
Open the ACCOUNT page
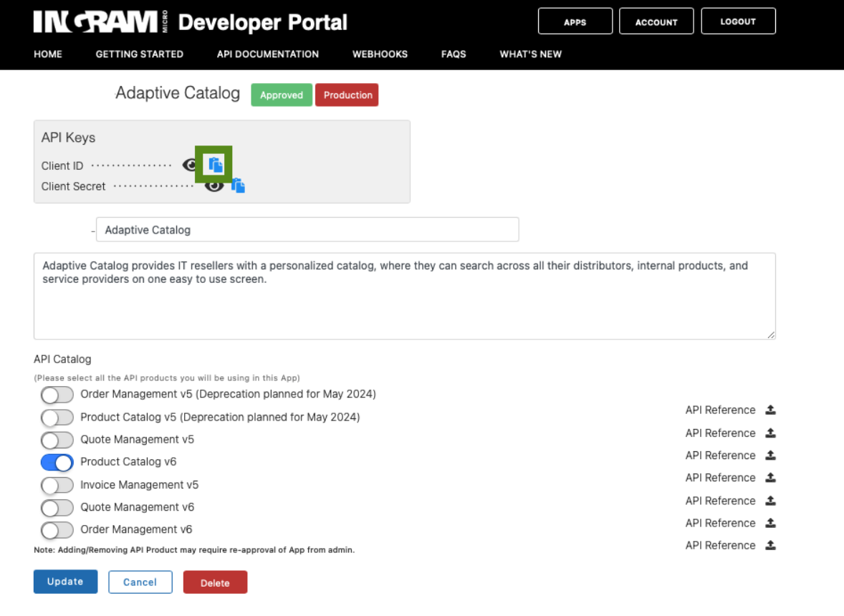click(x=656, y=21)
